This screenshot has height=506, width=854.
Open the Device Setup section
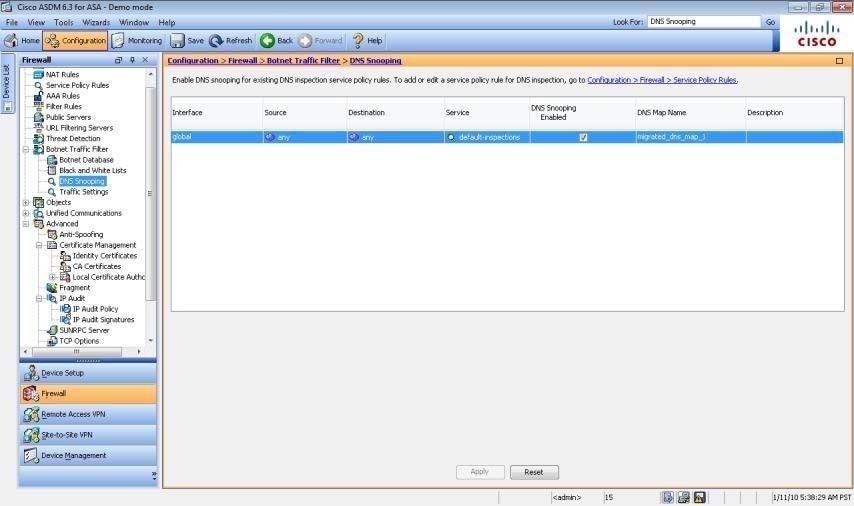pyautogui.click(x=88, y=373)
